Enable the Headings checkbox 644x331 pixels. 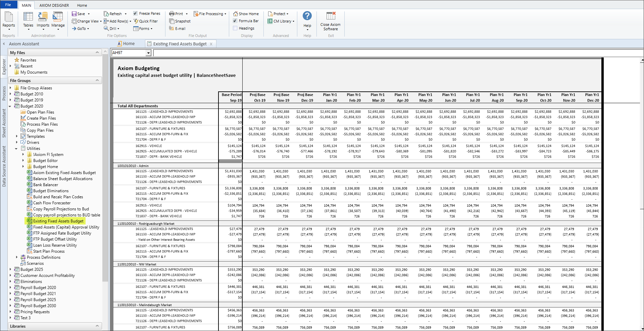[x=235, y=28]
